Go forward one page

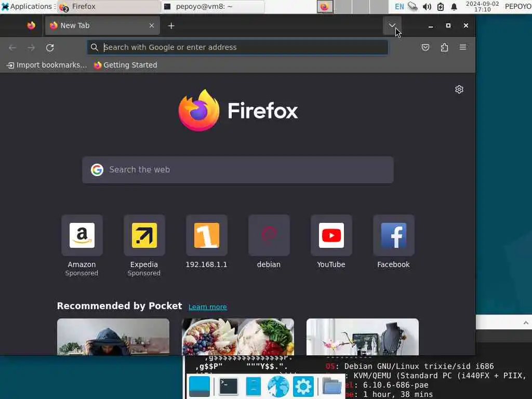(31, 48)
